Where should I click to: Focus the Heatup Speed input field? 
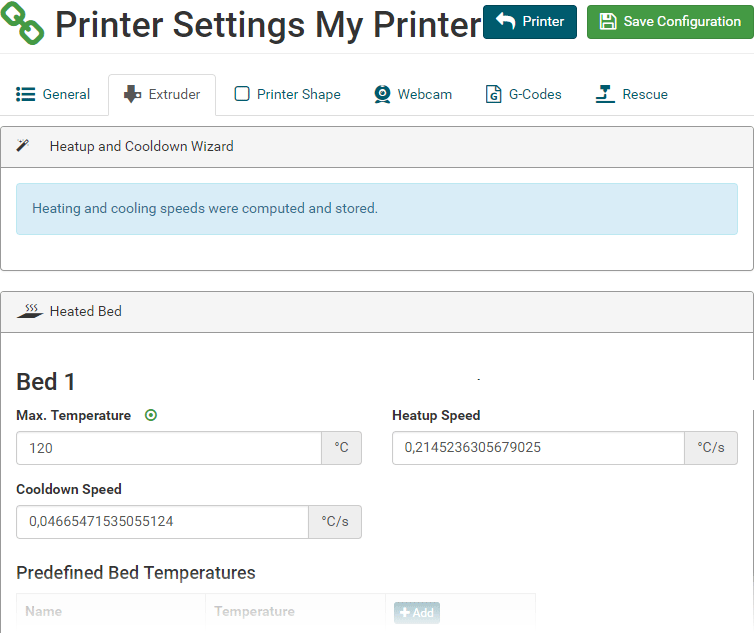[538, 448]
